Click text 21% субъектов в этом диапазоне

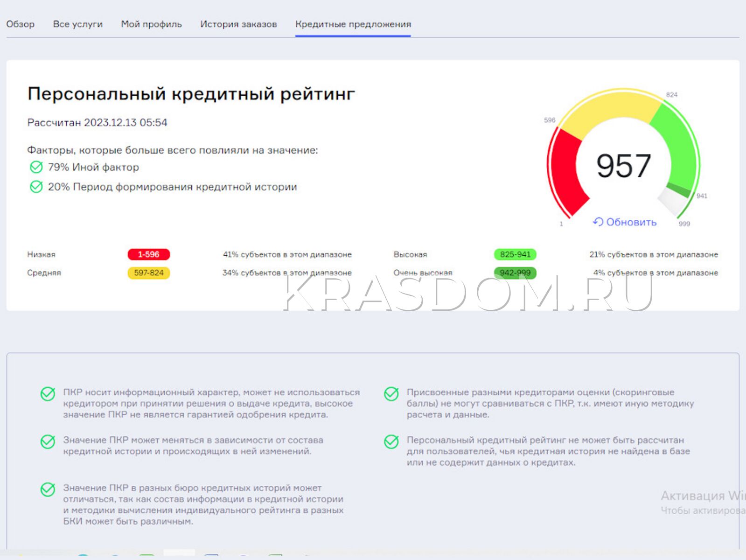[654, 254]
